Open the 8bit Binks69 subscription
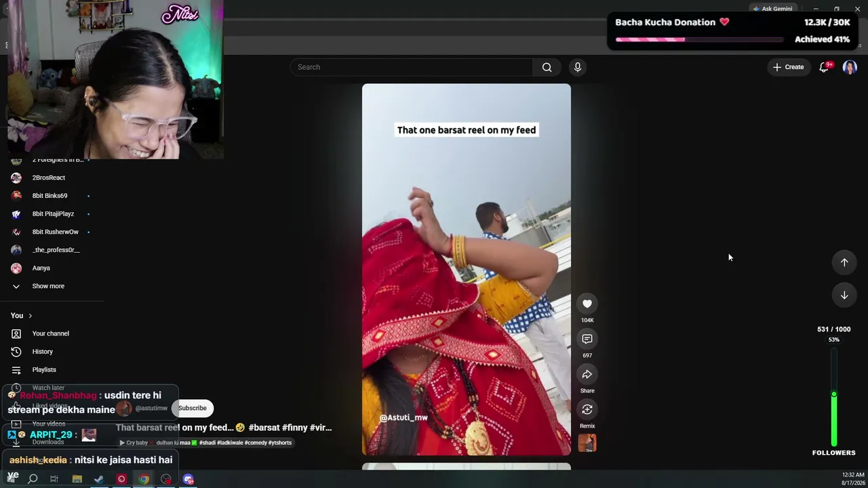The width and height of the screenshot is (868, 488). [x=50, y=196]
